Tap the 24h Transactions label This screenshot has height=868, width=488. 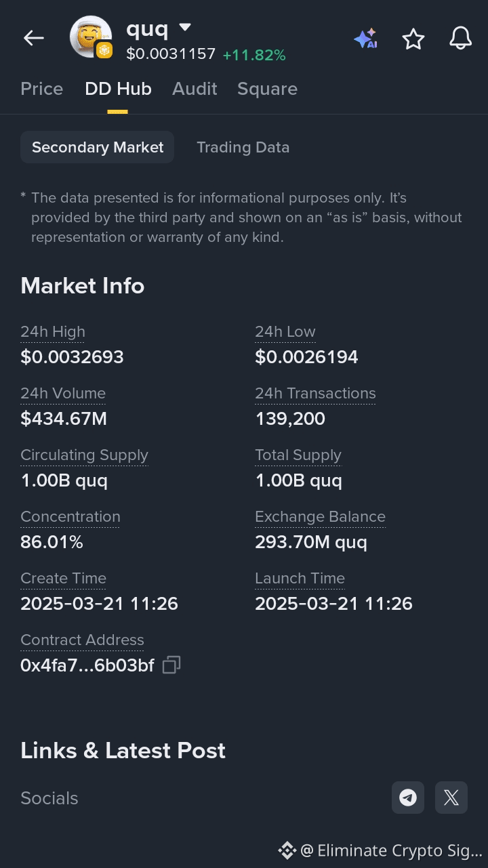pyautogui.click(x=315, y=393)
